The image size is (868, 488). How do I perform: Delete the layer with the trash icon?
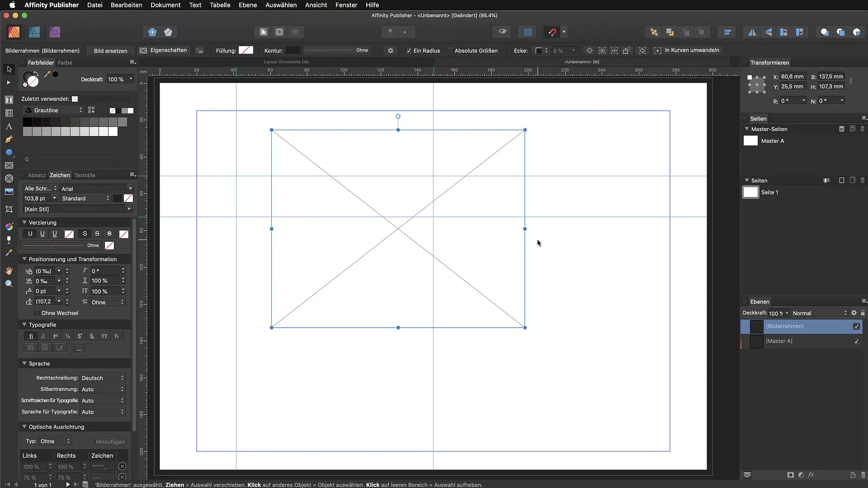pyautogui.click(x=863, y=475)
